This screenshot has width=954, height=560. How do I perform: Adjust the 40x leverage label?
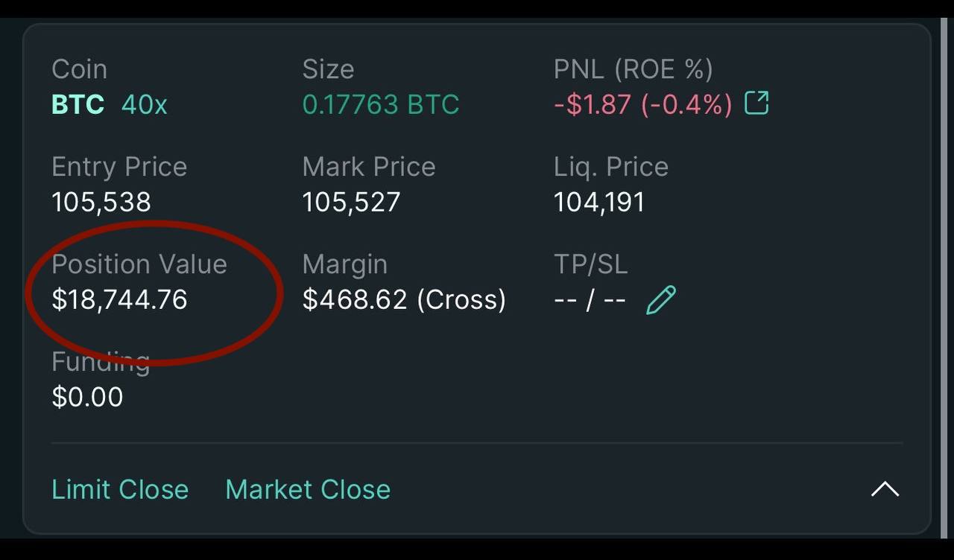click(x=145, y=104)
